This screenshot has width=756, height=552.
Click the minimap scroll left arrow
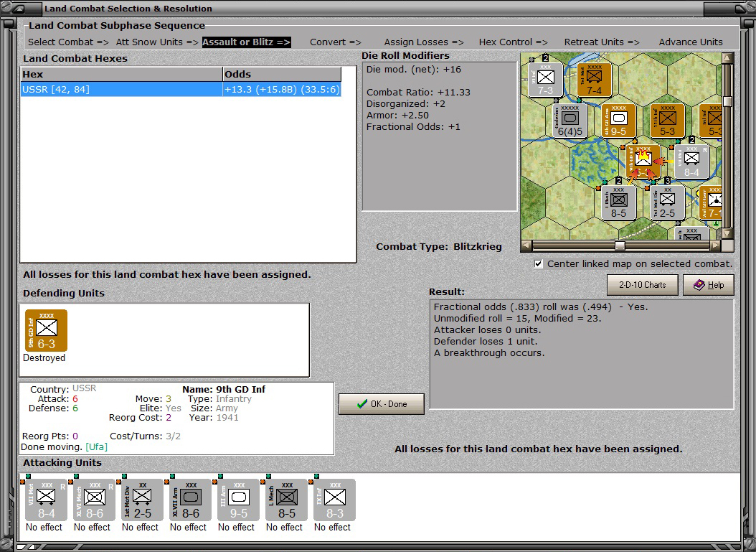(526, 245)
